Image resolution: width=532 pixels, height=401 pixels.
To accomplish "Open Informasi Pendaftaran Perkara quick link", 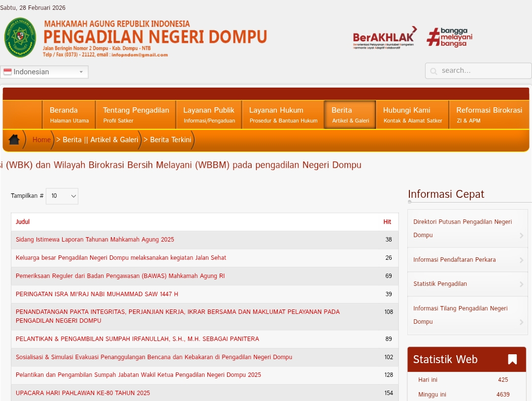I will click(x=454, y=260).
